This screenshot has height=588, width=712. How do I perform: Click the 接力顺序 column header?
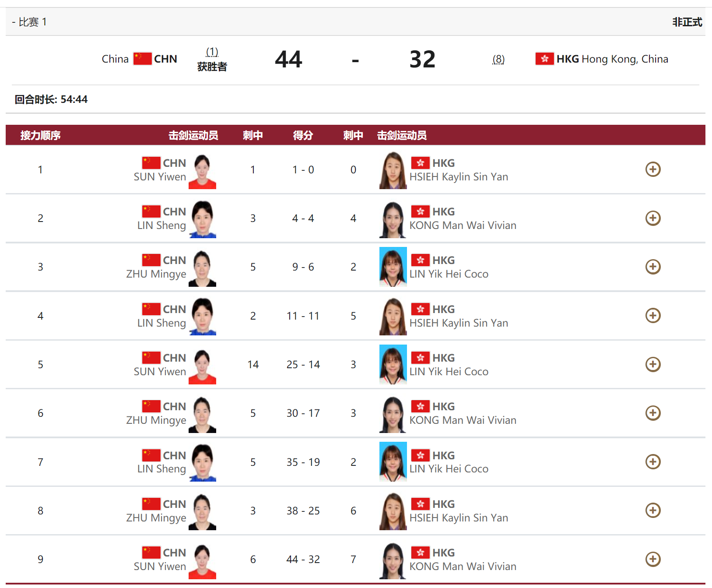pyautogui.click(x=40, y=135)
